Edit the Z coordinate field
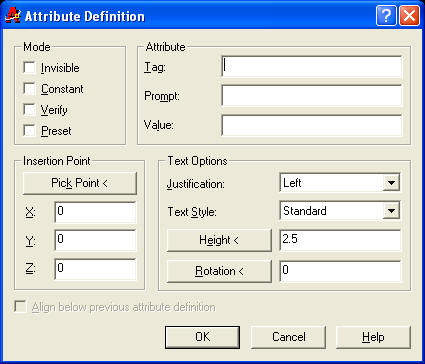The image size is (425, 364). [x=95, y=269]
